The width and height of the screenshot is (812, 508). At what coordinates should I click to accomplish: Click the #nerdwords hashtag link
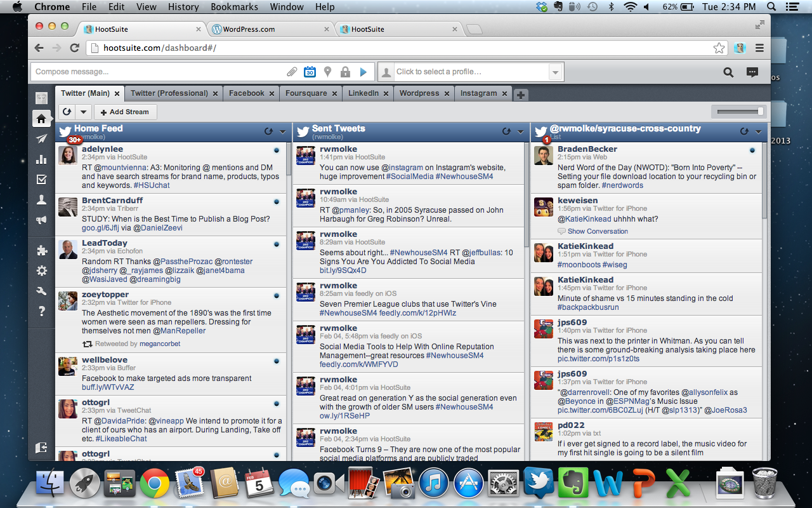tap(622, 185)
